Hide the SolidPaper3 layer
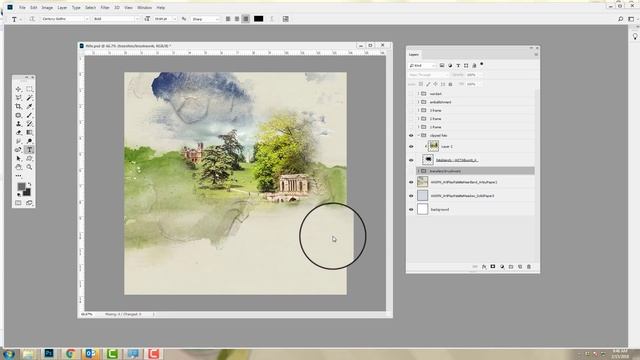This screenshot has width=640, height=360. coord(411,196)
